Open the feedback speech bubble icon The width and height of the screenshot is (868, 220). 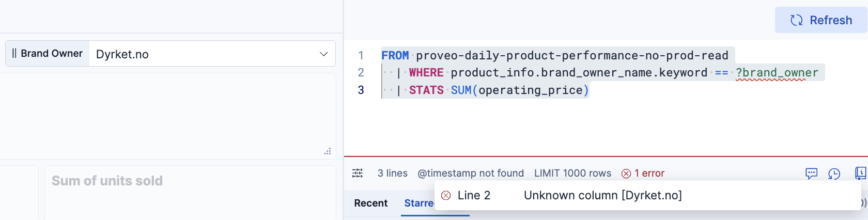coord(811,174)
